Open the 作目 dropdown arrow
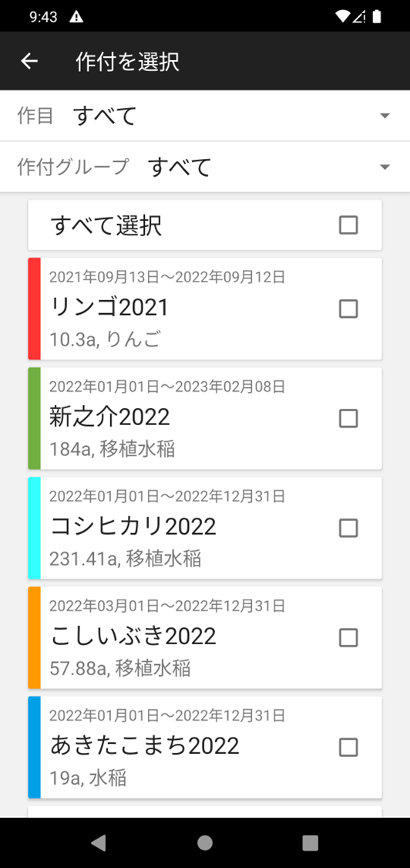The image size is (410, 868). tap(385, 116)
